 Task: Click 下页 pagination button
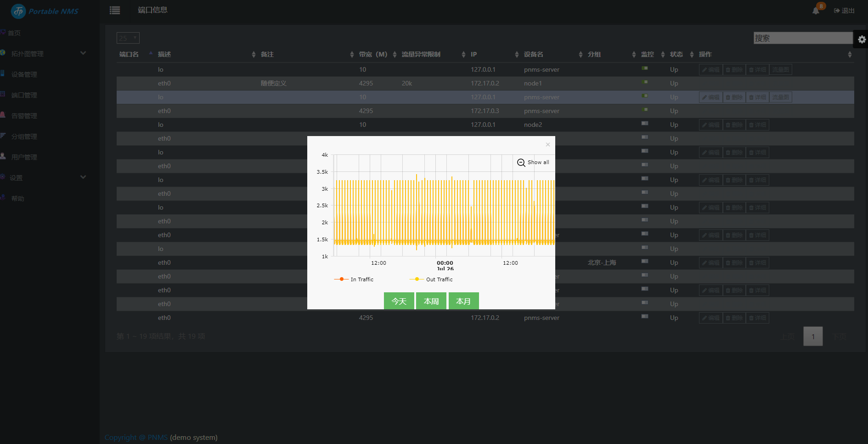tap(839, 336)
